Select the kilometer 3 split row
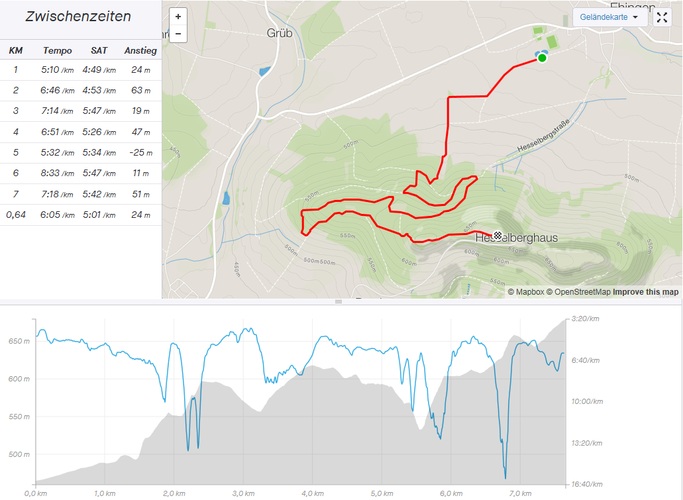 click(80, 111)
